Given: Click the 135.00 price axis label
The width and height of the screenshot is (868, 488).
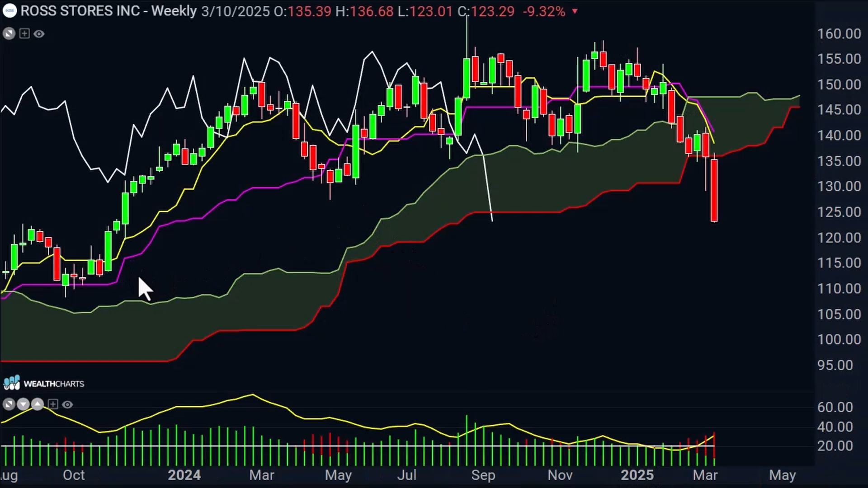Looking at the screenshot, I should coord(839,161).
